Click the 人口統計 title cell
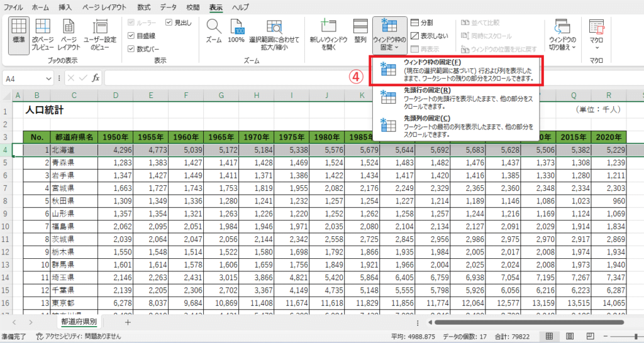644x343 pixels. pos(45,111)
